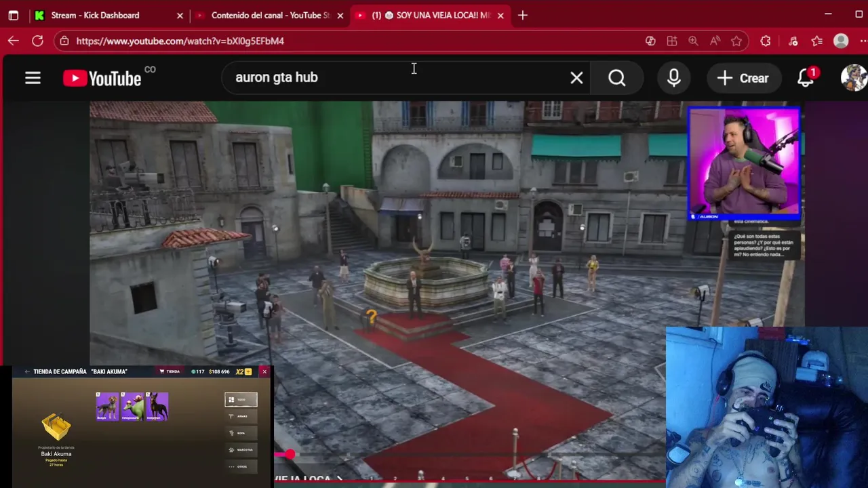
Task: Click the bottom-right streamer webcam
Action: [x=766, y=407]
